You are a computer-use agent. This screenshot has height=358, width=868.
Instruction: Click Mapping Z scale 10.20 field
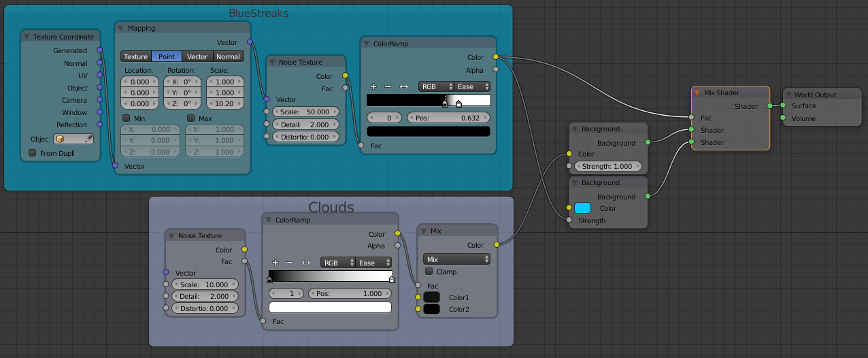tap(224, 104)
